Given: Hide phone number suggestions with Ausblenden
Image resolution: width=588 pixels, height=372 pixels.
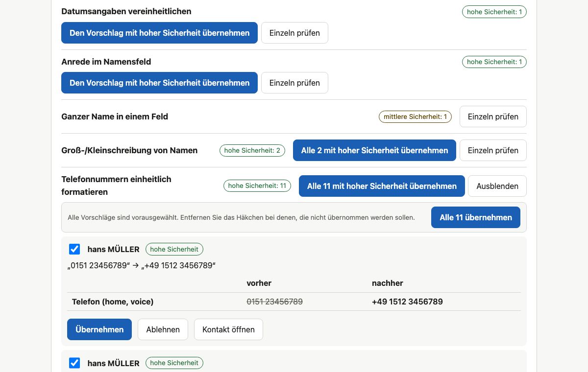Looking at the screenshot, I should coord(497,186).
